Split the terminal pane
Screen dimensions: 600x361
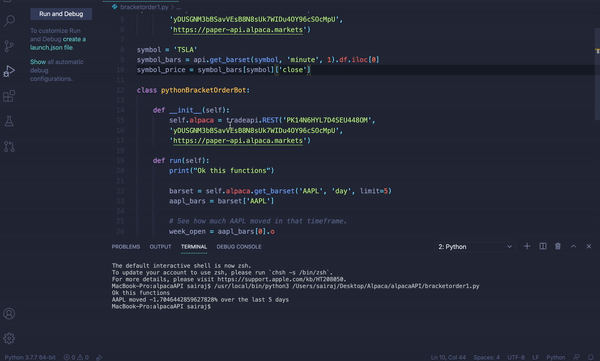[x=543, y=246]
